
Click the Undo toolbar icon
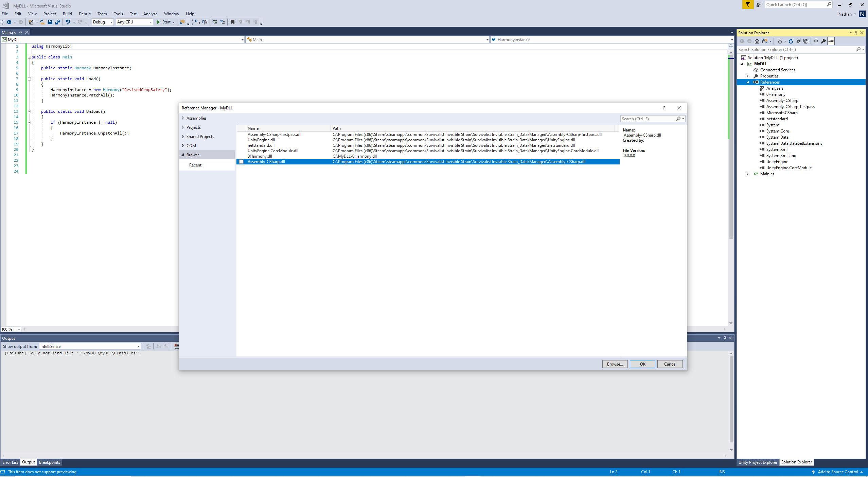tap(68, 22)
